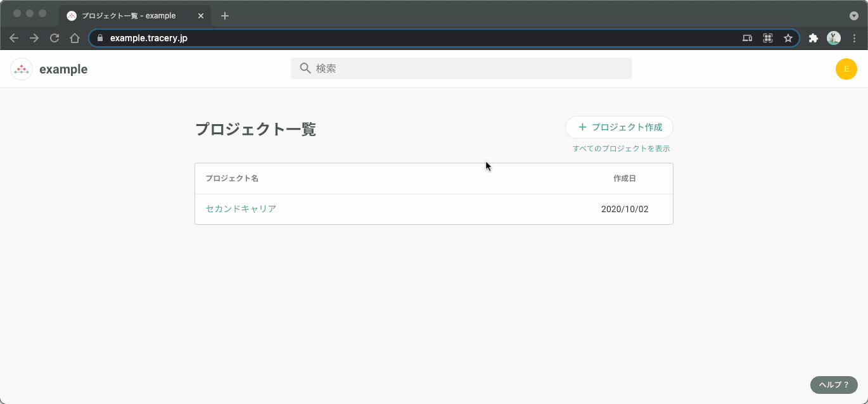
Task: Open the Chrome three-dot menu
Action: tap(855, 38)
